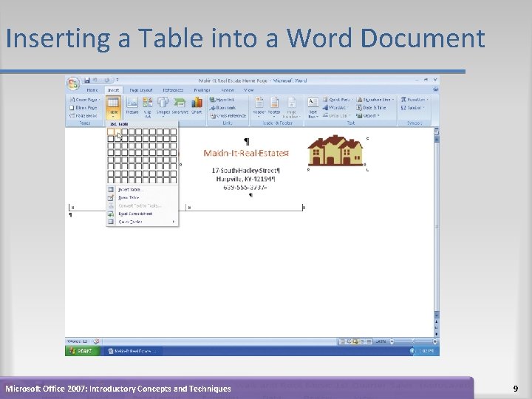Click the taskbar clock

(426, 351)
